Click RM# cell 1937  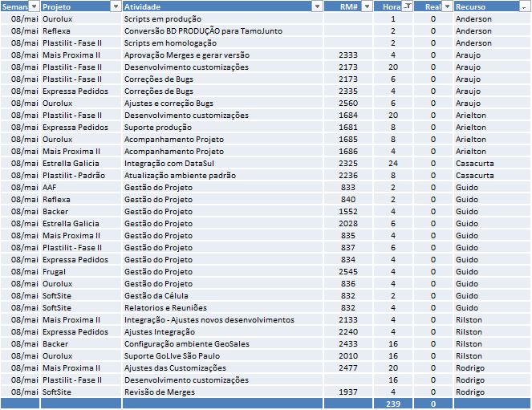348,392
